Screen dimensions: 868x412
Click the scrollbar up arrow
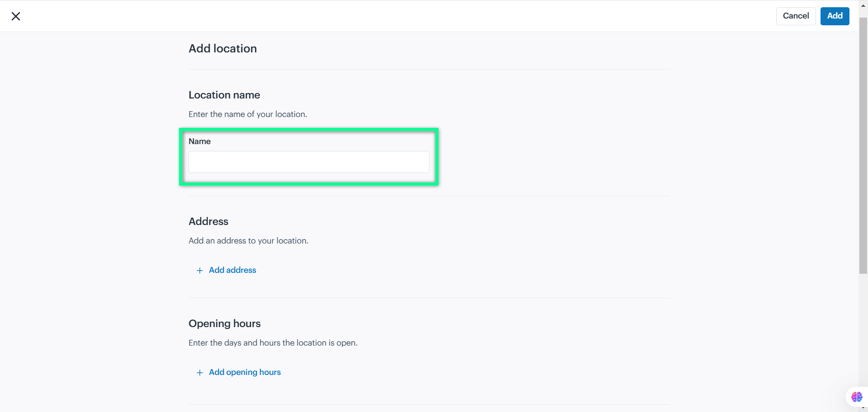(863, 5)
